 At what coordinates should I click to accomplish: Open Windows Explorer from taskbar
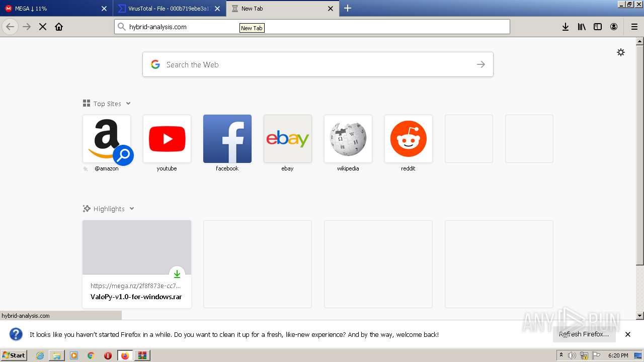[x=57, y=355]
